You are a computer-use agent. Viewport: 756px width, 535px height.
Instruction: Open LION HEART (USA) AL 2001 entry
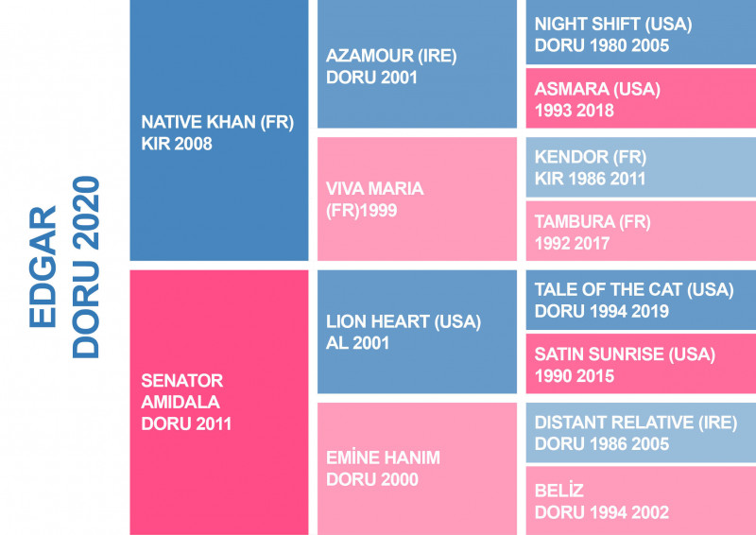[x=417, y=332]
